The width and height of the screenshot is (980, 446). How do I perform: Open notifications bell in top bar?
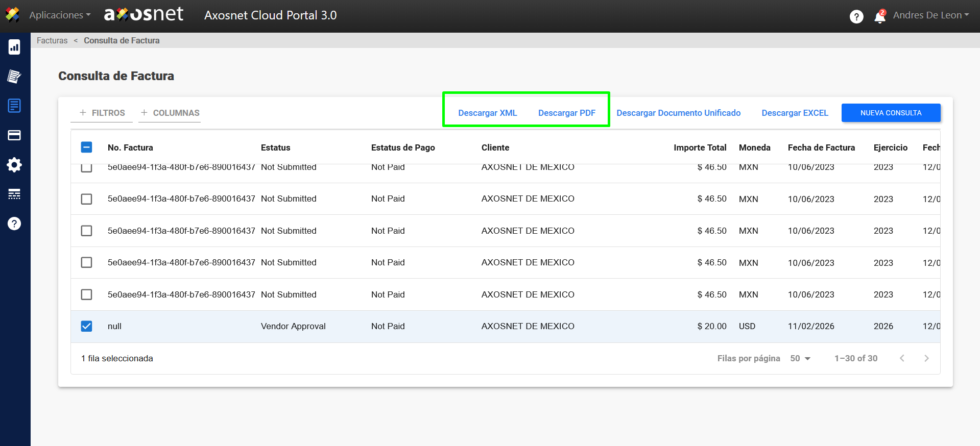[879, 16]
